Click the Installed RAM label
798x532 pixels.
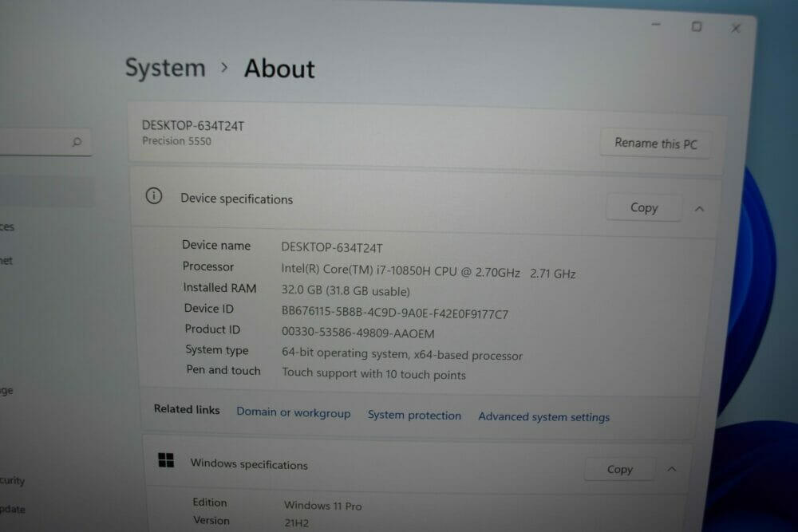coord(220,288)
